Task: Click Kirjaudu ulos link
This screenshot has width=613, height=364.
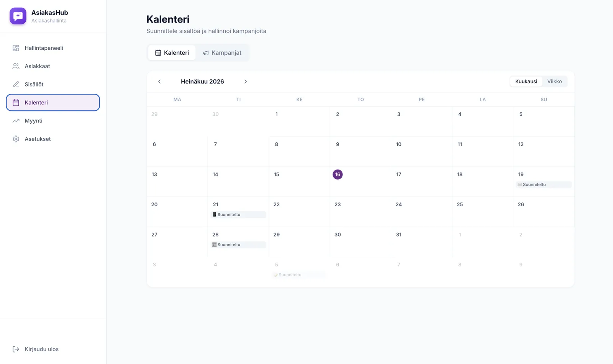Action: point(53,349)
